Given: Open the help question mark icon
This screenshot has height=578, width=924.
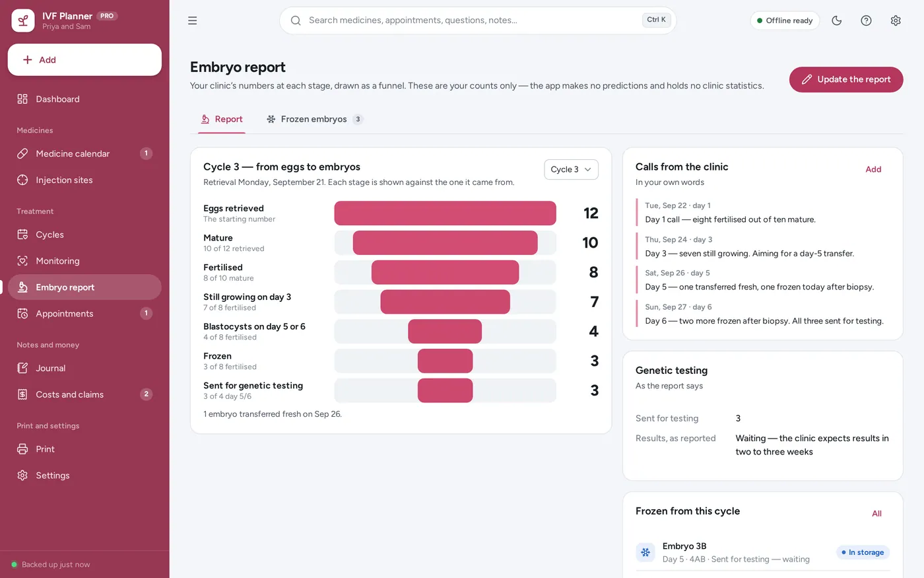Looking at the screenshot, I should (867, 20).
